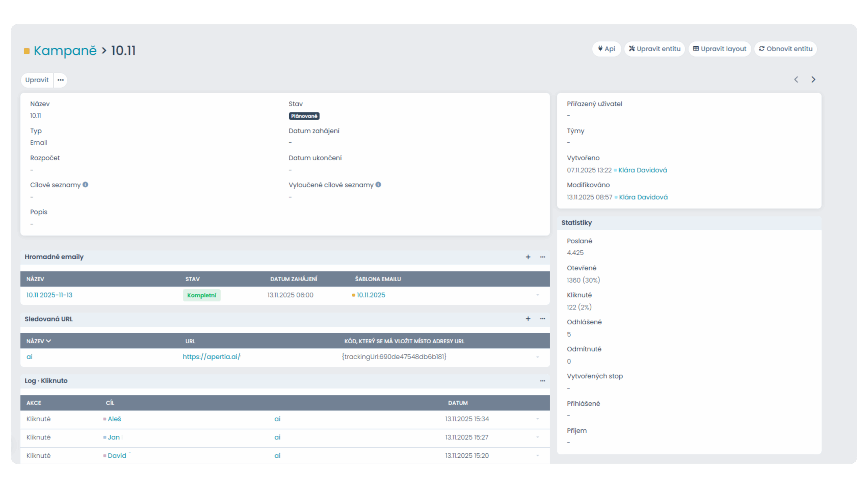Add new Hromadné emaily record with plus
This screenshot has height=488, width=868.
(528, 257)
